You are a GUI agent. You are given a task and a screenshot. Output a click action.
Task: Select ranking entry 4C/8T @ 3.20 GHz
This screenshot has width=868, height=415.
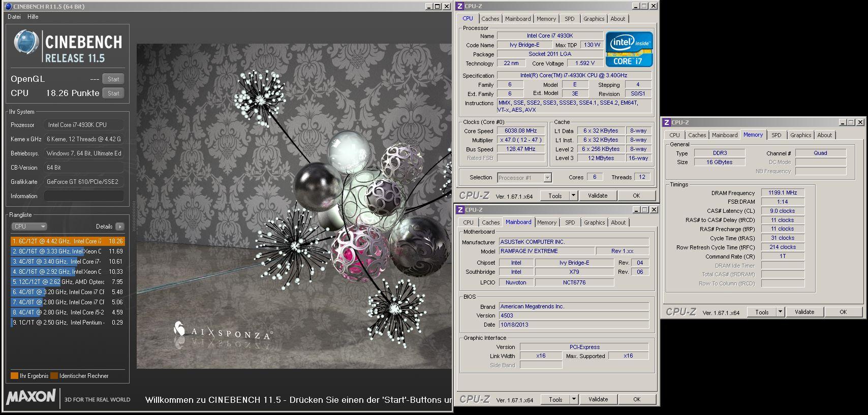(x=68, y=292)
